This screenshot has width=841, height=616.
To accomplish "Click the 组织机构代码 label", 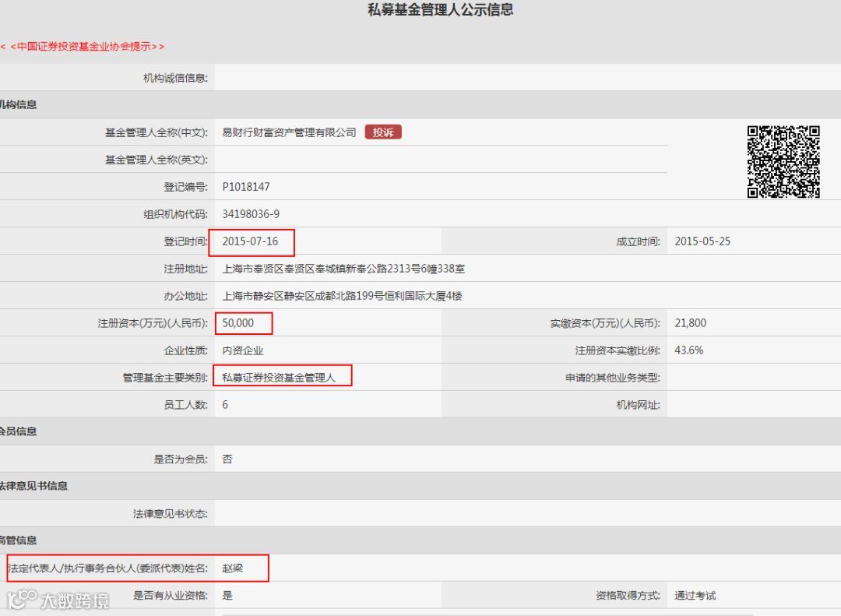I will point(175,215).
